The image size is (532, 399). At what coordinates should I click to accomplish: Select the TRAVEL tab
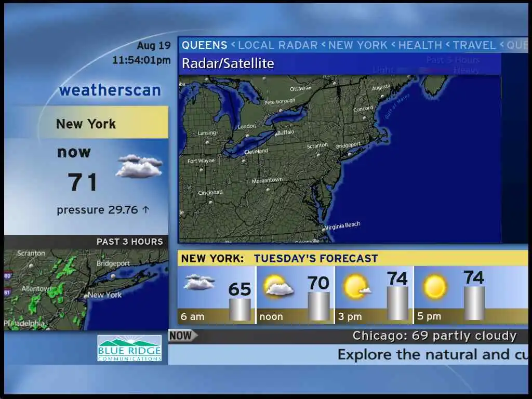[474, 45]
